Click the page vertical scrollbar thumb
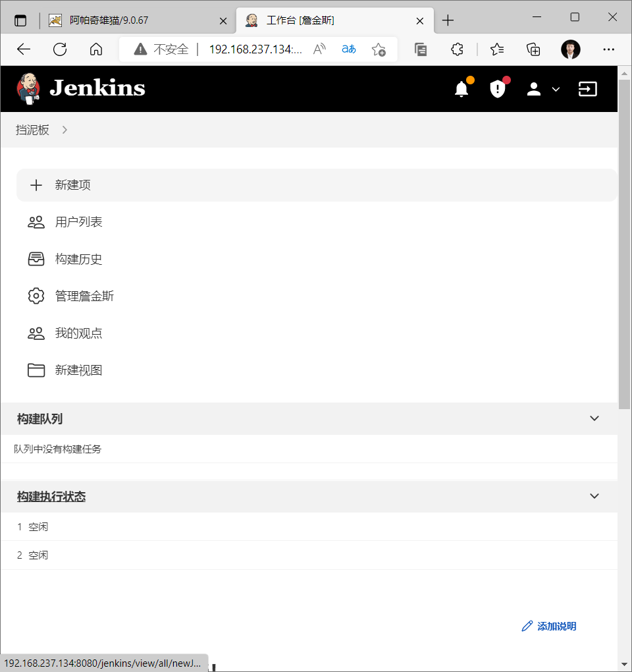Screen dimensions: 632x672 (624, 244)
